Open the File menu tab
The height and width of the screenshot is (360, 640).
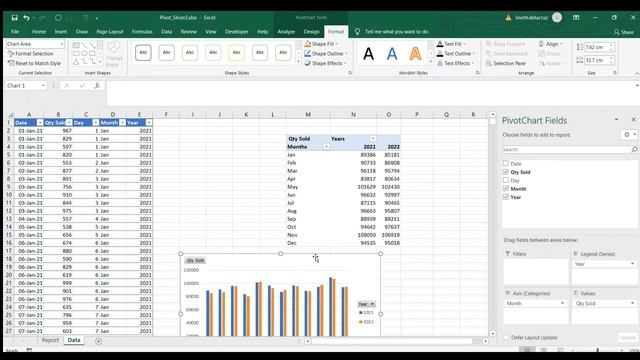point(15,31)
